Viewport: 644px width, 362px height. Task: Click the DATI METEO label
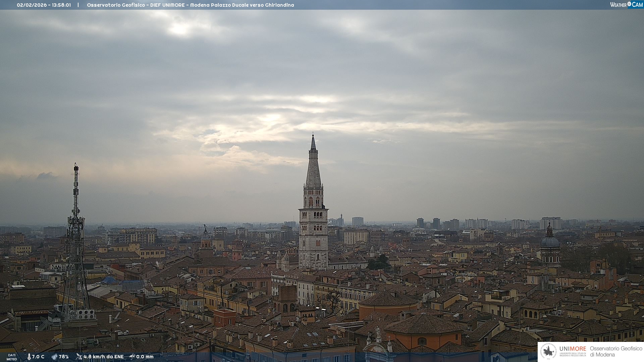click(x=12, y=357)
